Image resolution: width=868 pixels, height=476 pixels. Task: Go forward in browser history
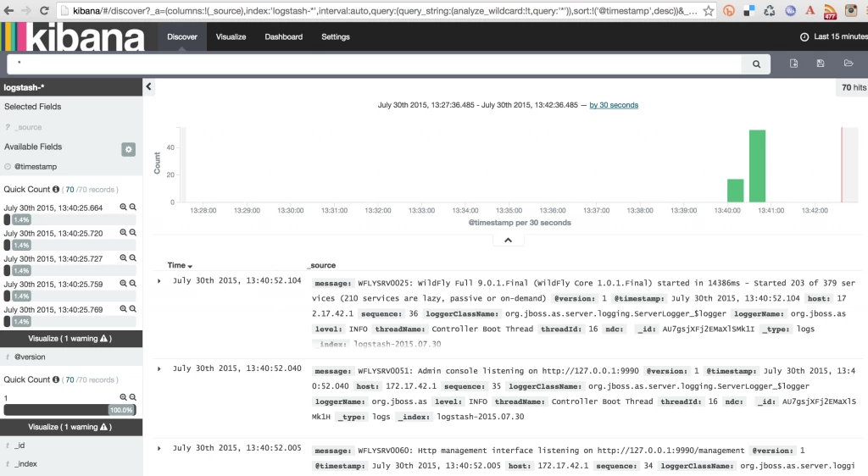tap(26, 10)
